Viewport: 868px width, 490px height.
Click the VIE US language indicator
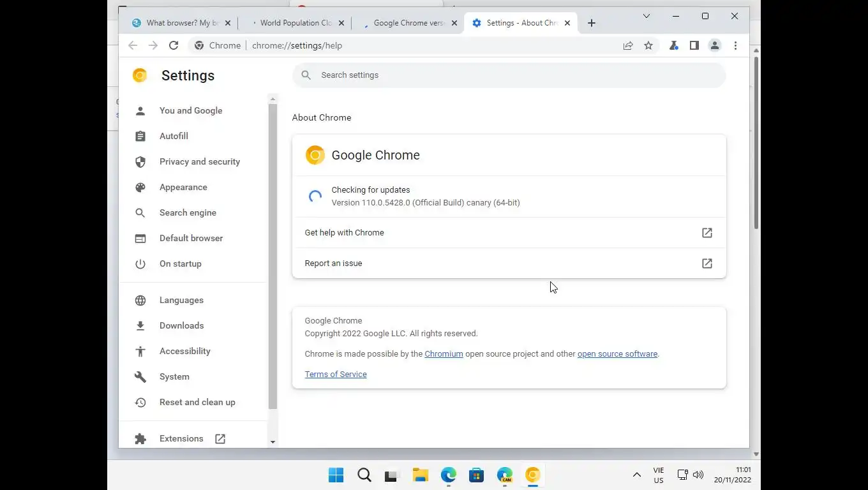click(x=659, y=475)
